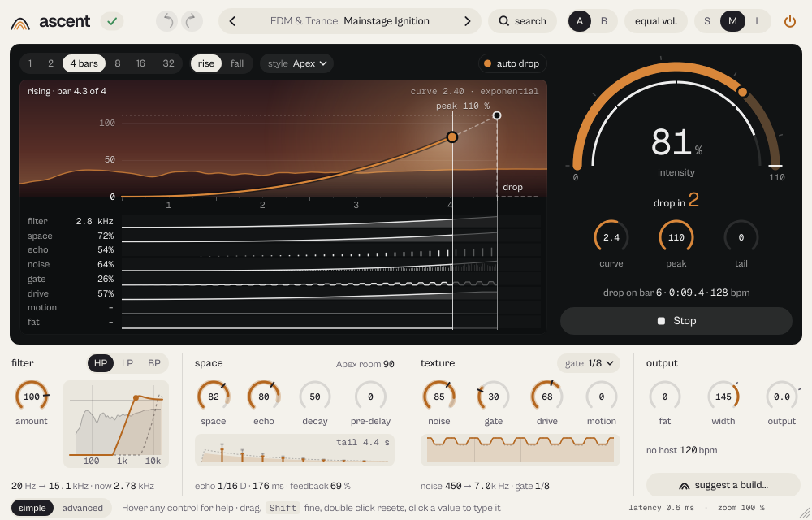
Task: Click the filter response graph
Action: pos(116,424)
